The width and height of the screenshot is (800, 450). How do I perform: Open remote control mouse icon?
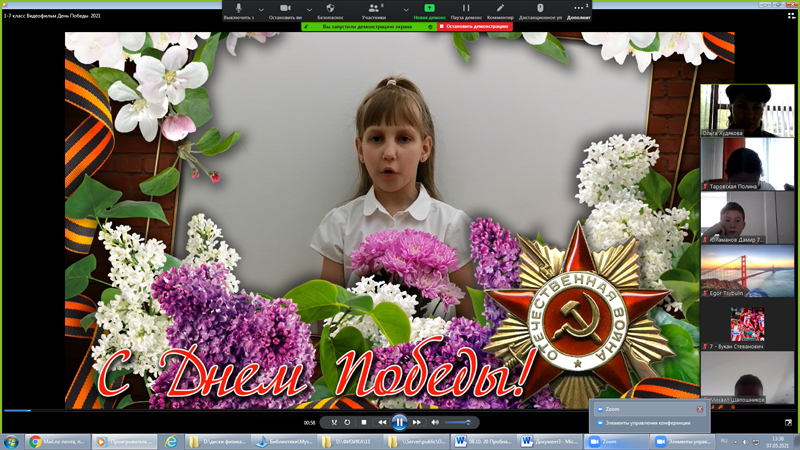pyautogui.click(x=540, y=9)
